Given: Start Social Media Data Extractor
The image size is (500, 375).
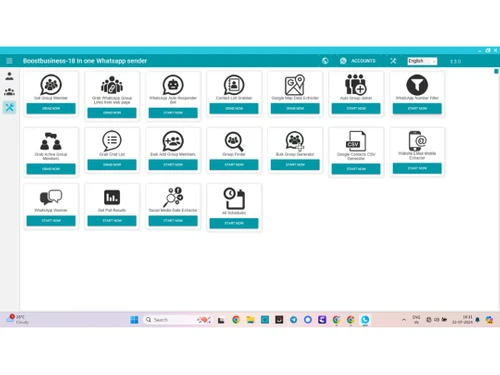Looking at the screenshot, I should 173,221.
